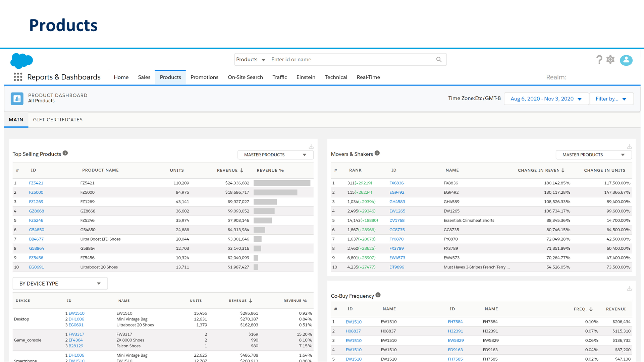
Task: Open the Filter by dropdown
Action: (611, 99)
